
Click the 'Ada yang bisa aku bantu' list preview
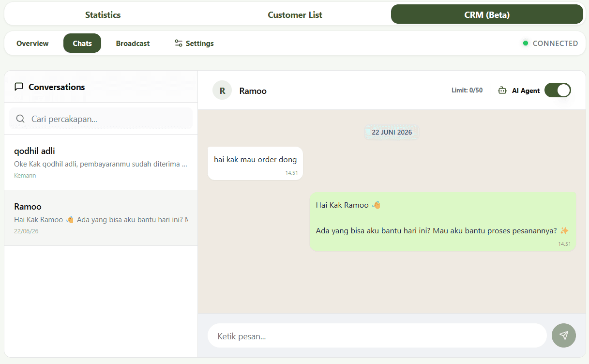[x=101, y=220]
